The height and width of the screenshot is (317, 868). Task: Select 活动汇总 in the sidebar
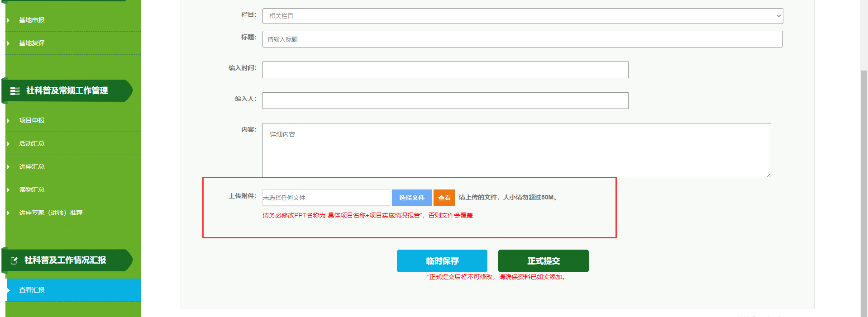pos(32,144)
